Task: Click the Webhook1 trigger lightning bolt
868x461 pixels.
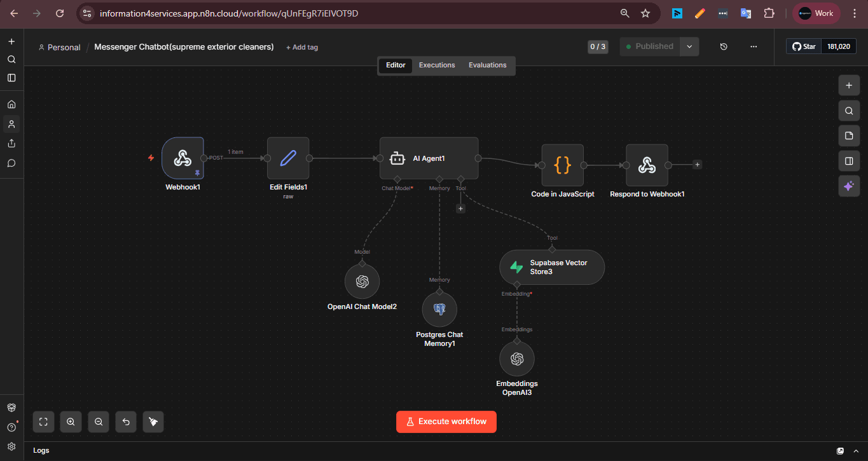Action: tap(151, 158)
